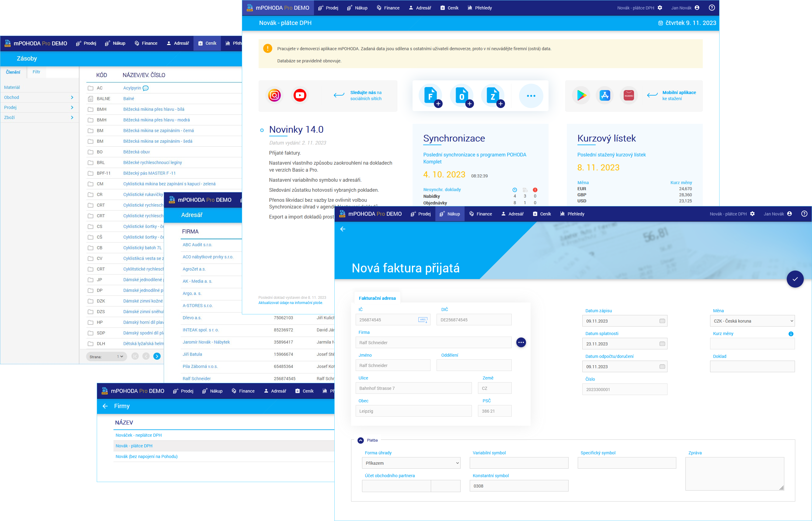Click Konstantní symbol field containing 0308
Screen dimensions: 812x521
[x=519, y=486]
